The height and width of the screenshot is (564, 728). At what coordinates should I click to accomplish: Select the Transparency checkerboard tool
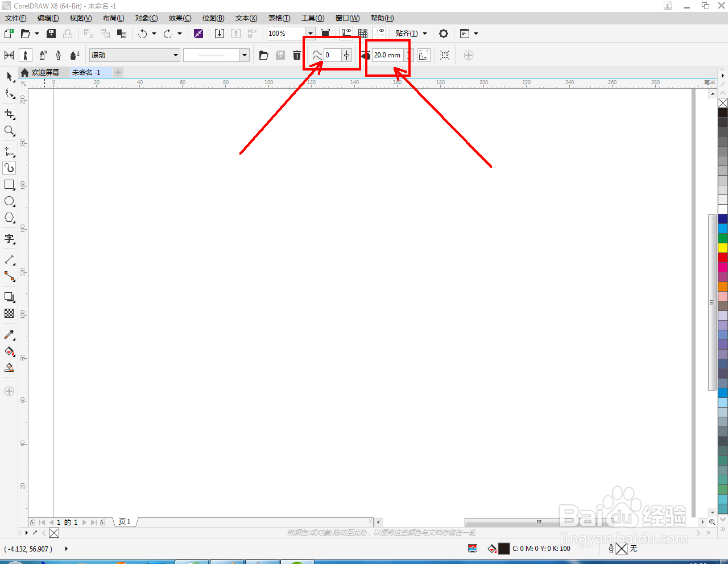coord(9,313)
